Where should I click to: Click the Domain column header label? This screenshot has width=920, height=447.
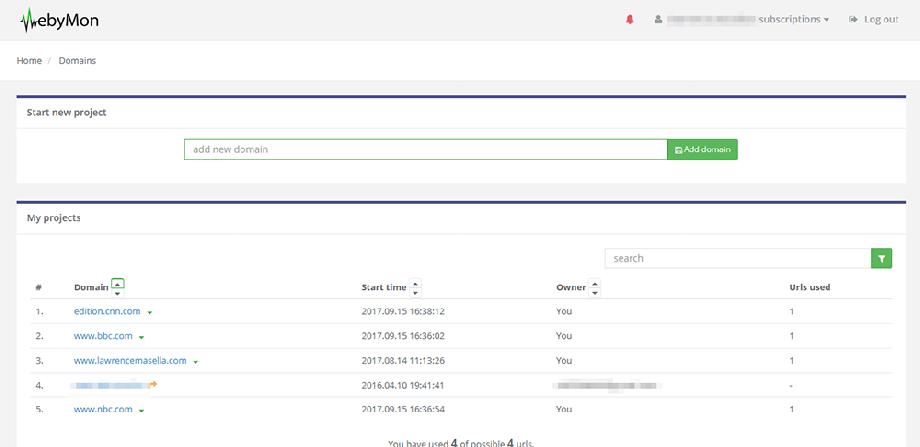91,287
